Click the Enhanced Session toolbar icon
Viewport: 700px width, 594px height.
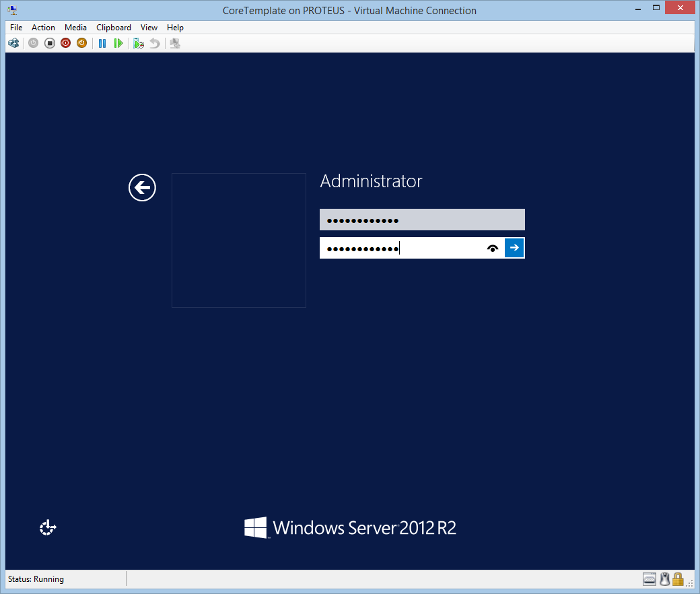point(175,43)
